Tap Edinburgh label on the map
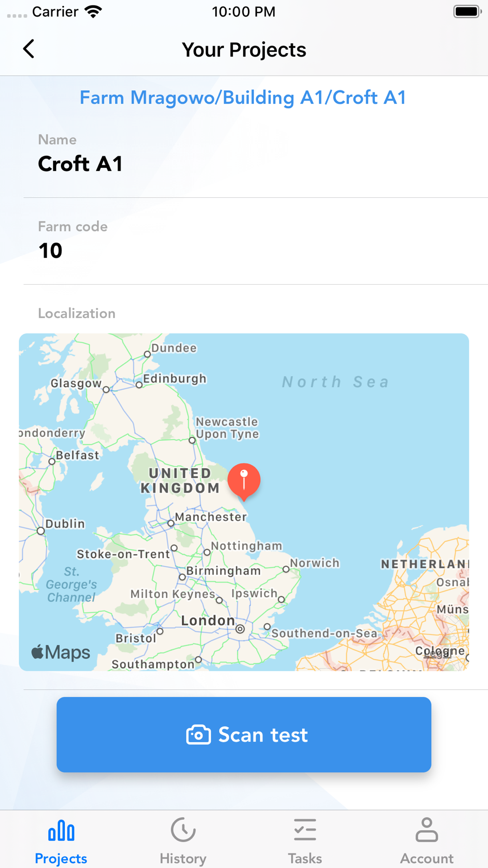The width and height of the screenshot is (488, 868). coord(175,379)
